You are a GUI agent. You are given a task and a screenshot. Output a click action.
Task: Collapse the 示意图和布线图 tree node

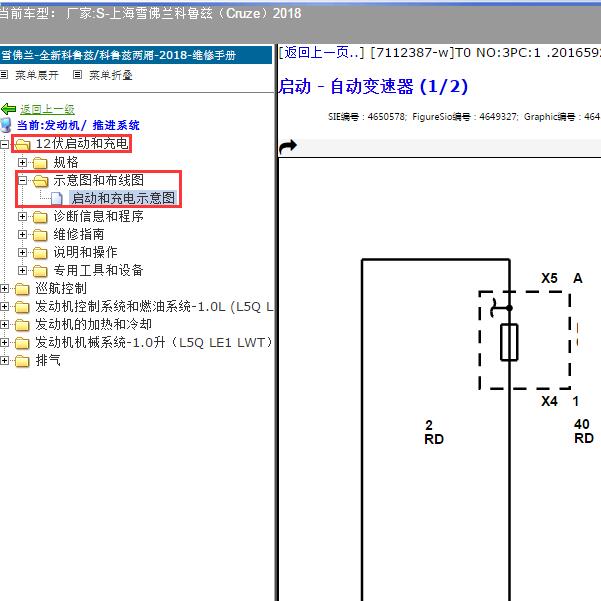pyautogui.click(x=23, y=180)
